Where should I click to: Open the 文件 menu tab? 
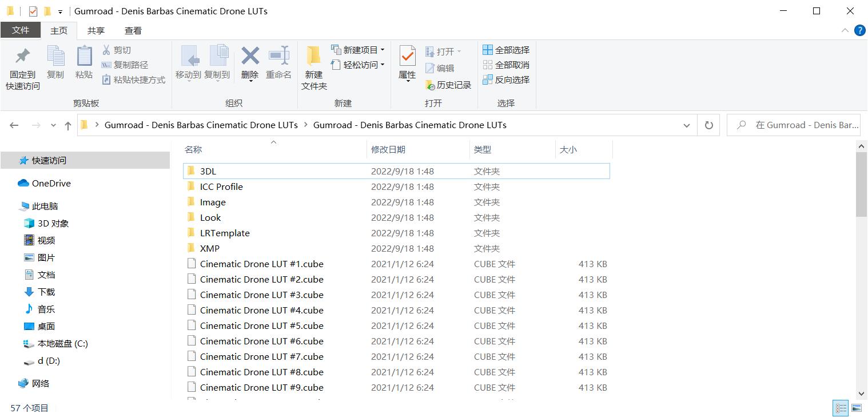[21, 30]
